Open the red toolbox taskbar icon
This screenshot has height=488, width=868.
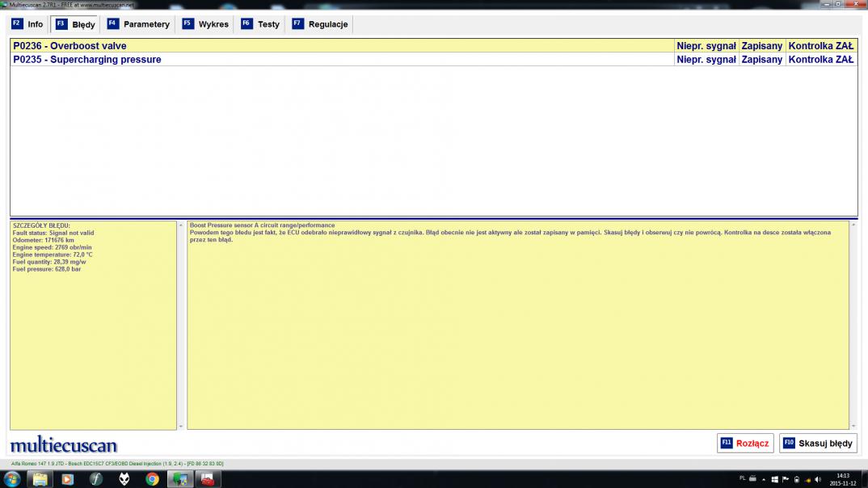pos(209,479)
